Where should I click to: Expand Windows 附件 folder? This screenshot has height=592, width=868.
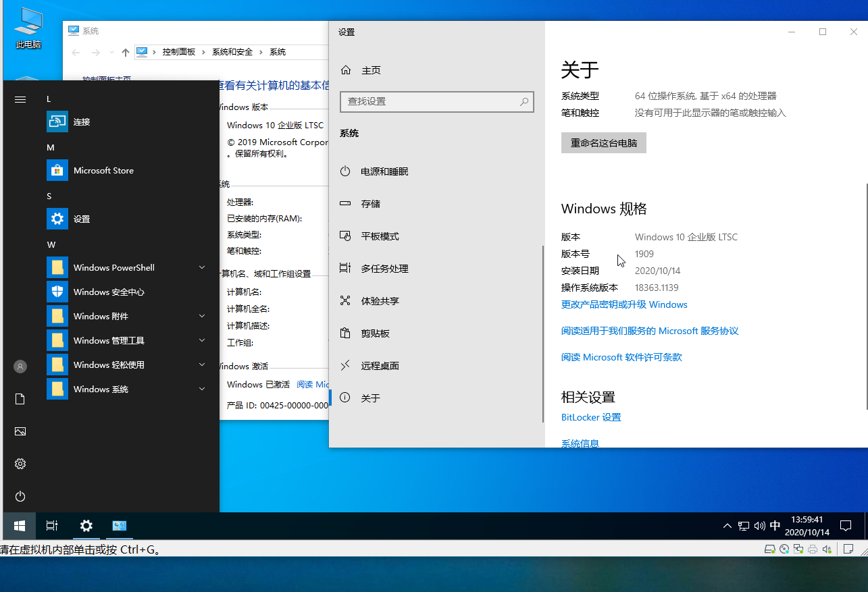202,317
